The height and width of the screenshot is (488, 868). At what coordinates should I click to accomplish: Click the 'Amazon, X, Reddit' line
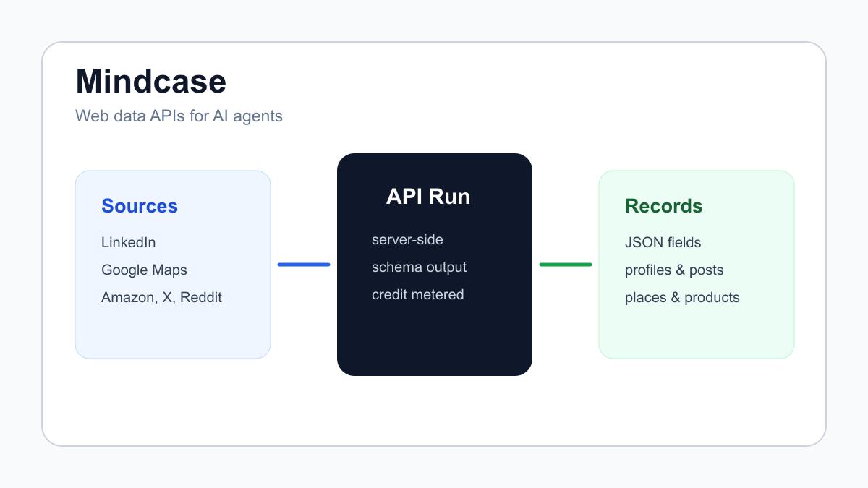click(161, 297)
